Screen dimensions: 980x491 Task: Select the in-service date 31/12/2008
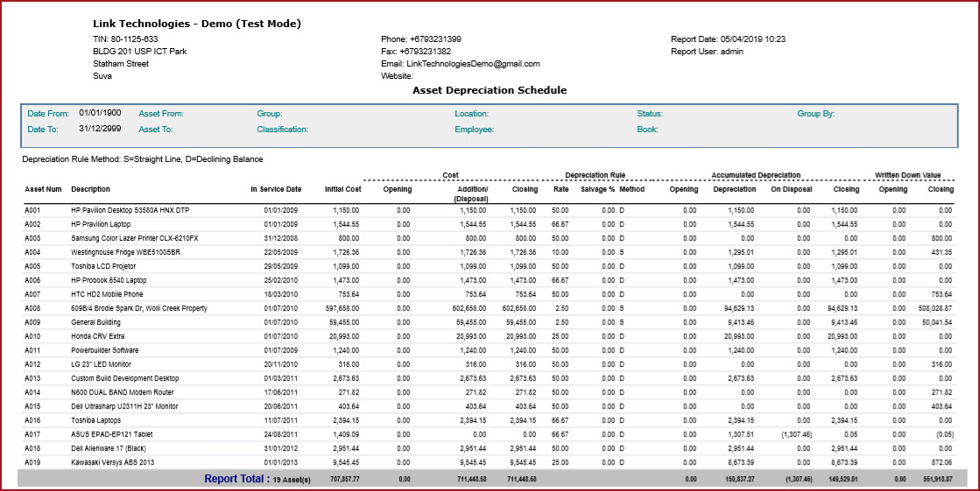(280, 239)
